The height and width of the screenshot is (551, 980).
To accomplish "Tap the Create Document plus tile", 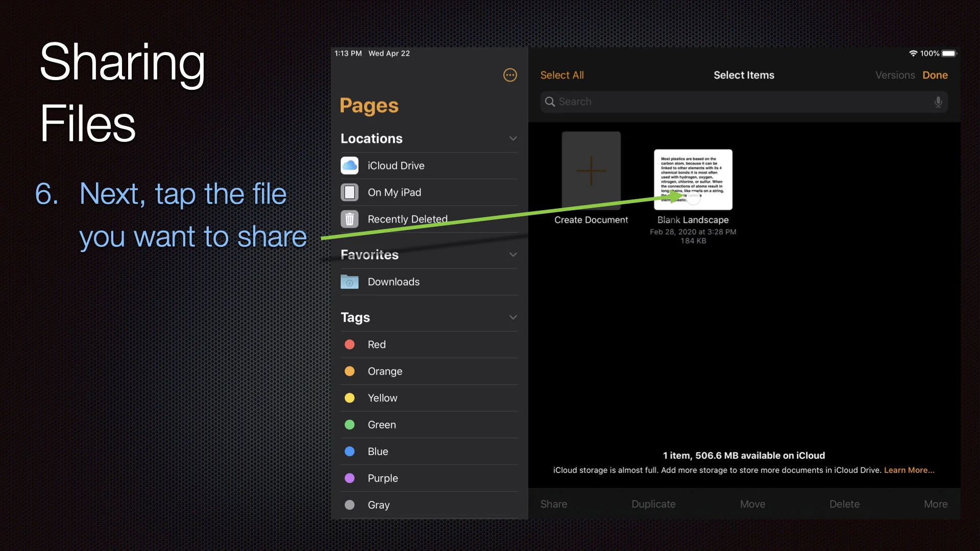I will pyautogui.click(x=591, y=171).
